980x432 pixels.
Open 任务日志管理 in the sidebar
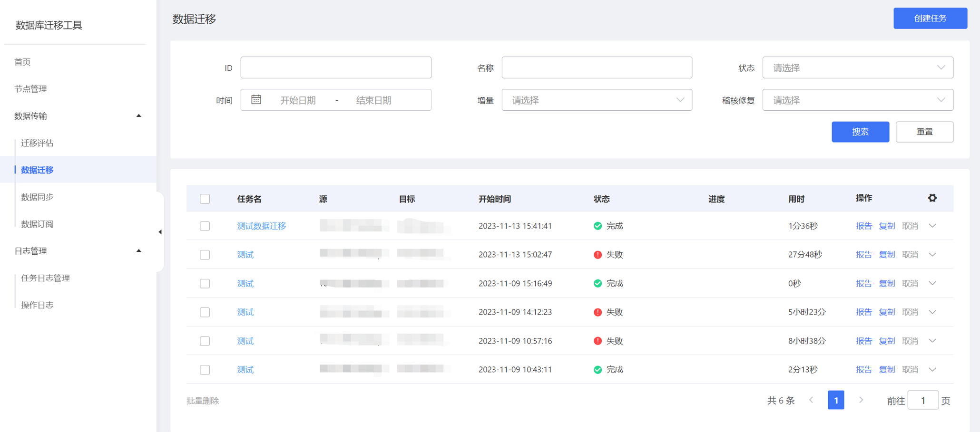45,278
